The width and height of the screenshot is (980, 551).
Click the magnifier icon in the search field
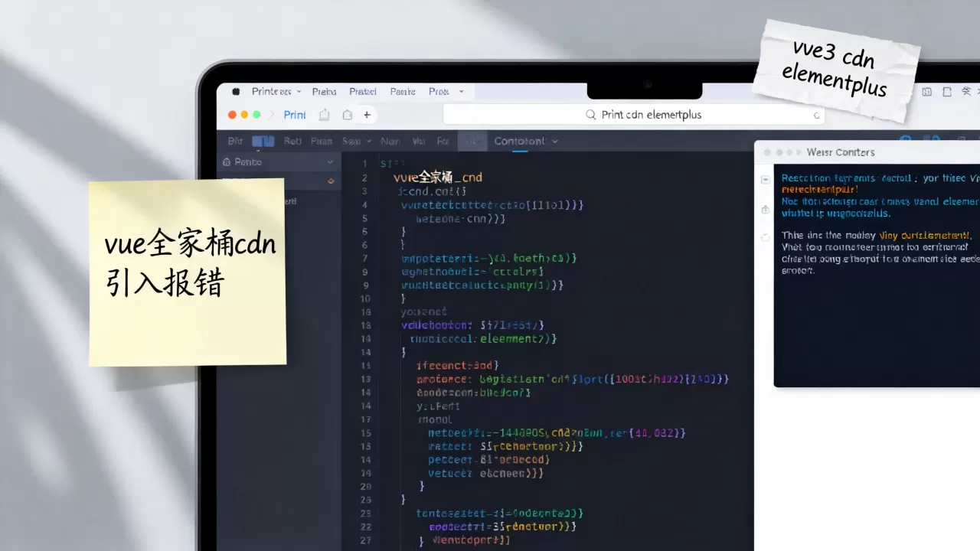point(590,115)
